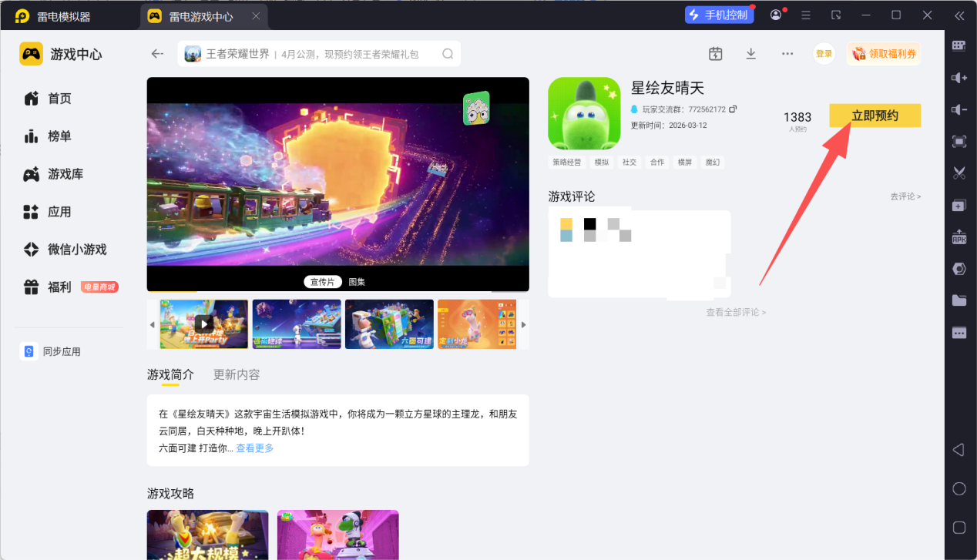This screenshot has width=977, height=560.
Task: Open the reservation calendar icon
Action: tap(716, 54)
